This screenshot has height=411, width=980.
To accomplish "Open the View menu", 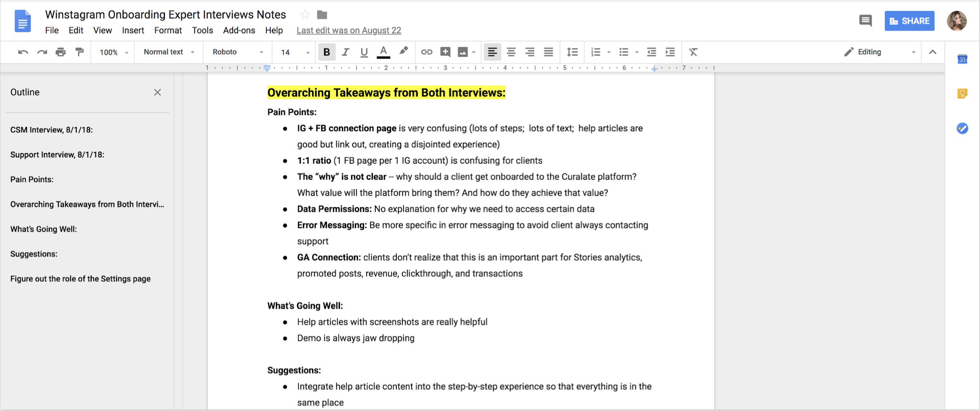I will pyautogui.click(x=103, y=31).
